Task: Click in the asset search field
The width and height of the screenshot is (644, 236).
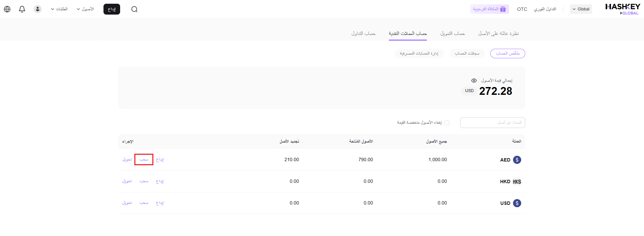Action: pos(492,123)
